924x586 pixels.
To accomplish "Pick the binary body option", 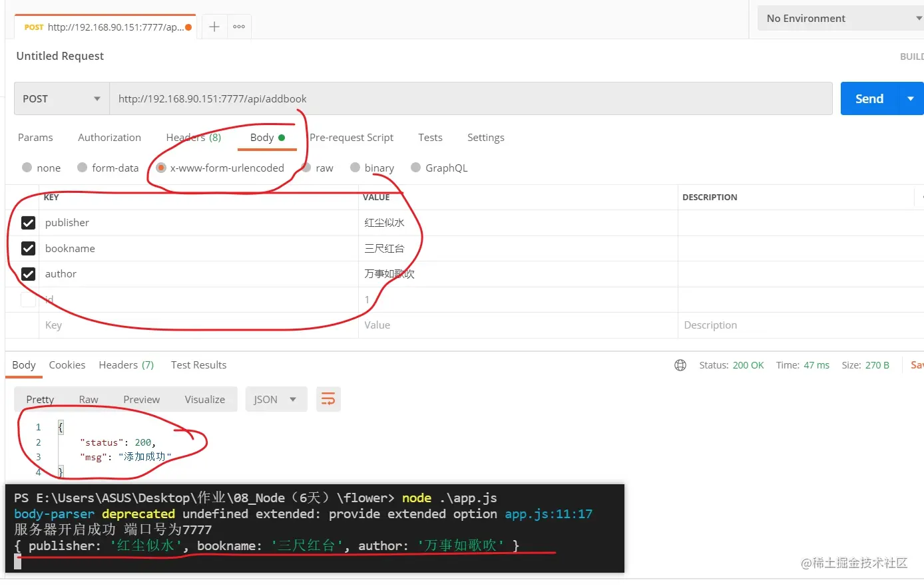I will 372,168.
